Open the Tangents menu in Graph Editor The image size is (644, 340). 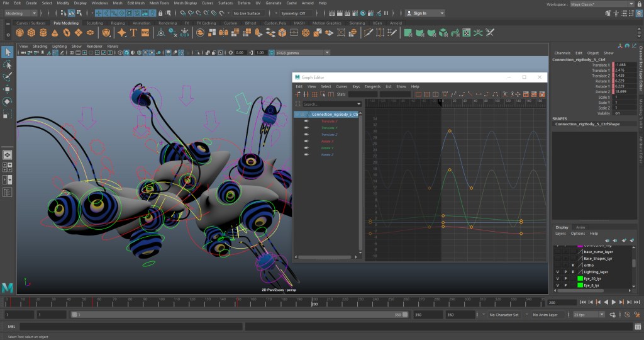pos(372,86)
